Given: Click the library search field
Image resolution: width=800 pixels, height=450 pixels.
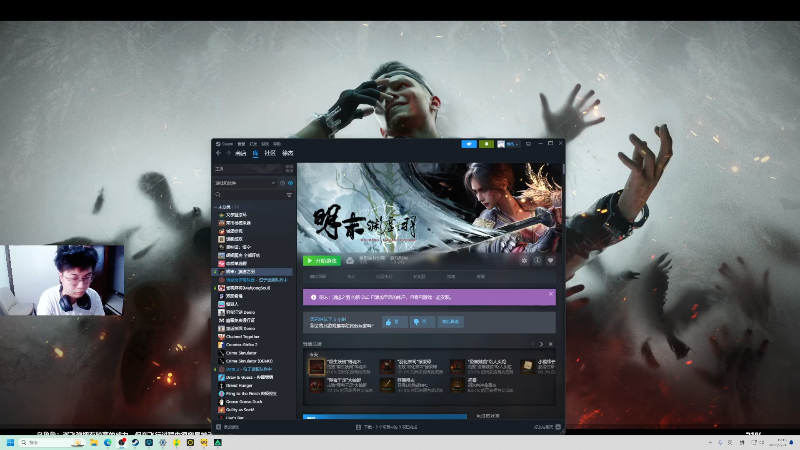Looking at the screenshot, I should (248, 194).
